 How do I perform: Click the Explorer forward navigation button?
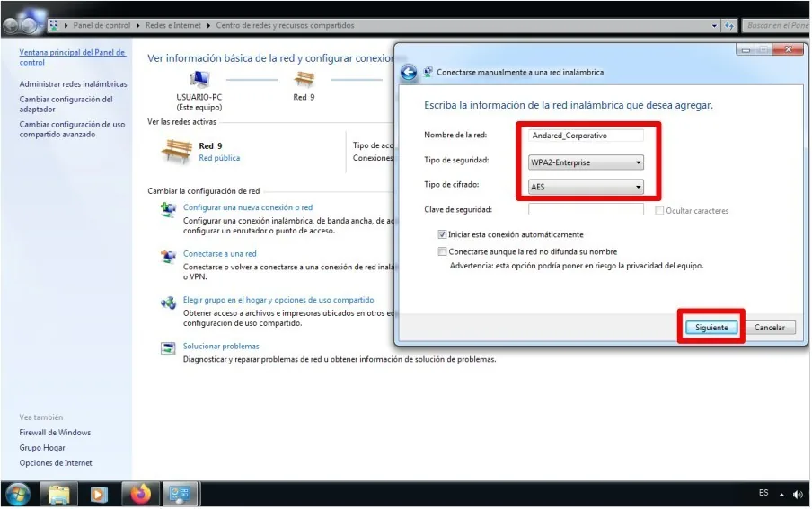coord(29,25)
